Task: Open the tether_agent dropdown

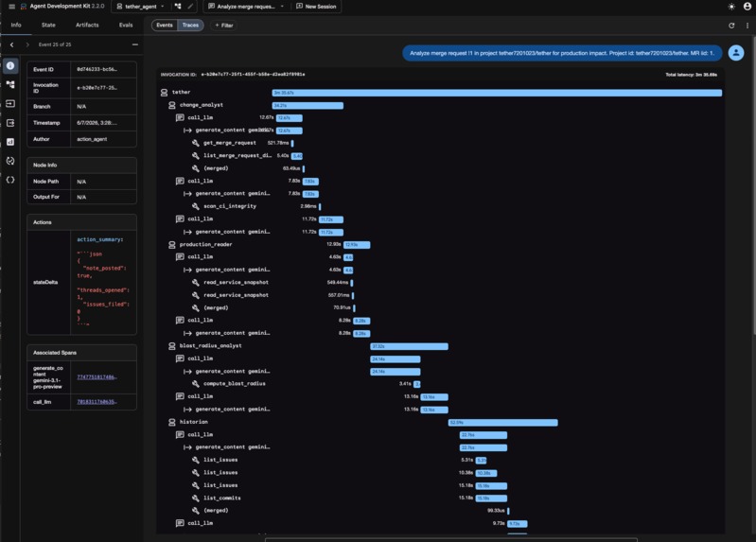Action: (x=141, y=7)
